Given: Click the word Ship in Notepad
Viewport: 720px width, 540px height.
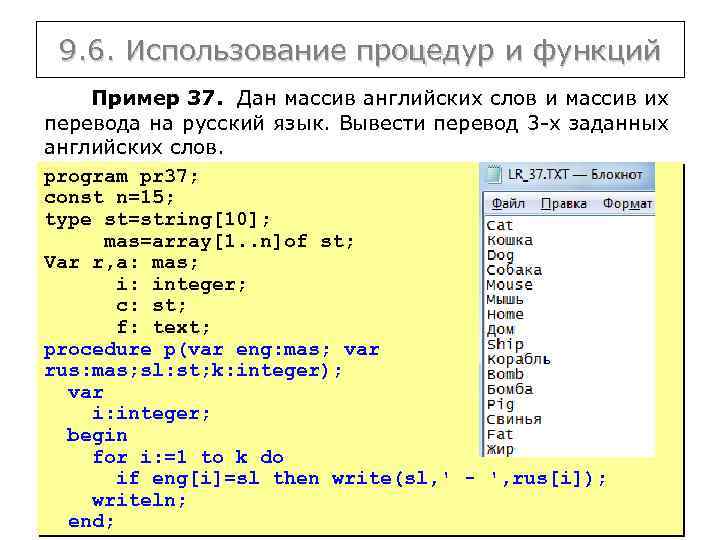Looking at the screenshot, I should click(x=505, y=344).
